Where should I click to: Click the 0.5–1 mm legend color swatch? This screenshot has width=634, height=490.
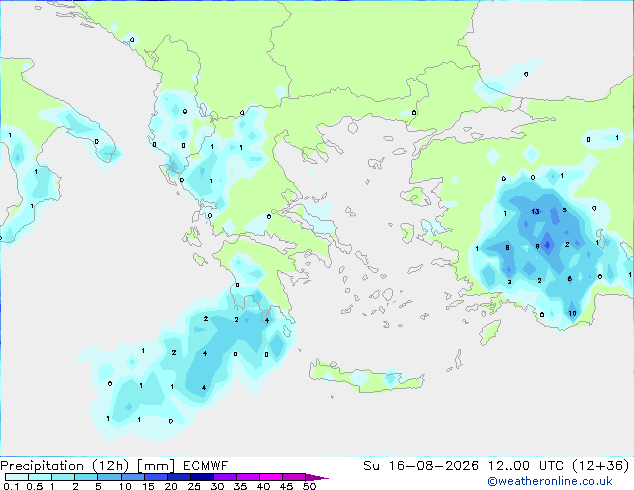click(x=40, y=477)
